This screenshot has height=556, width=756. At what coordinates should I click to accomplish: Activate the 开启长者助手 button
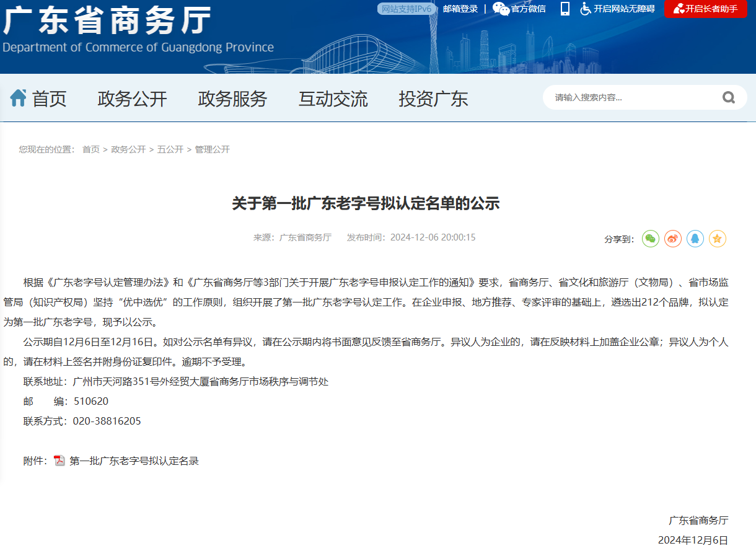[x=706, y=9]
